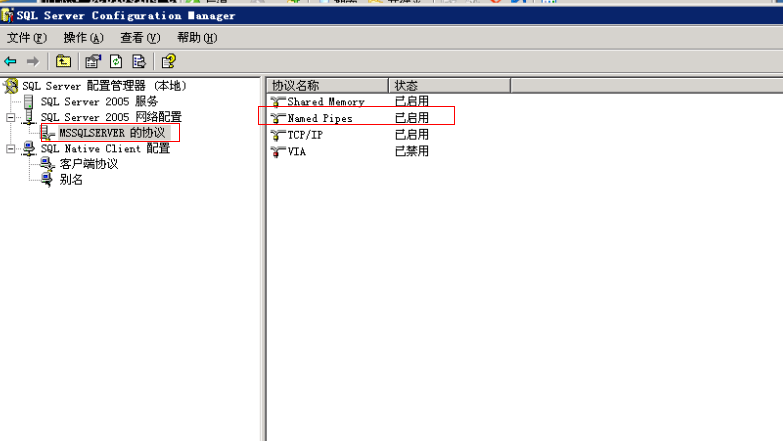Click the Refresh toolbar icon
This screenshot has height=441, width=783.
(x=116, y=61)
